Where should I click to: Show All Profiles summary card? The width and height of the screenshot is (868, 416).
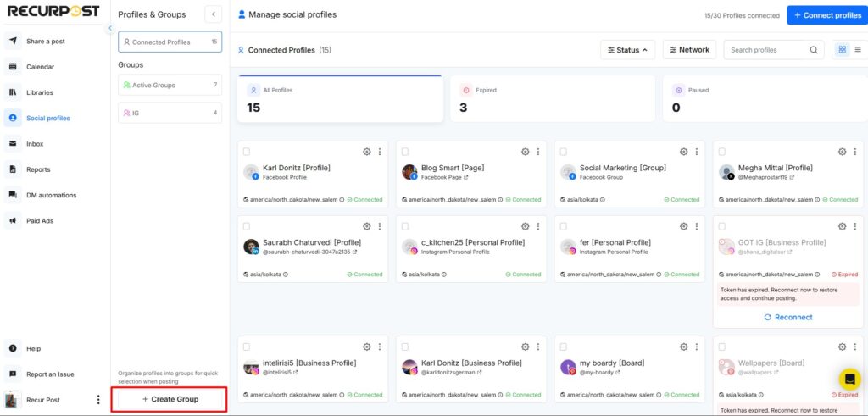tap(340, 98)
